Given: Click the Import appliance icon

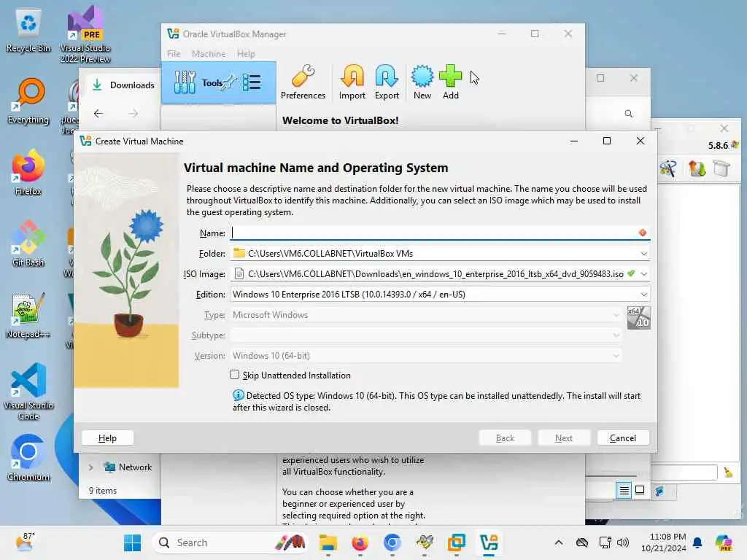Looking at the screenshot, I should 352,82.
